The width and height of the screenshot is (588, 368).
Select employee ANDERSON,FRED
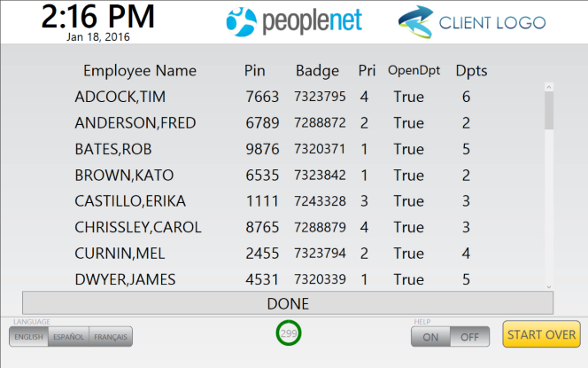pos(135,122)
